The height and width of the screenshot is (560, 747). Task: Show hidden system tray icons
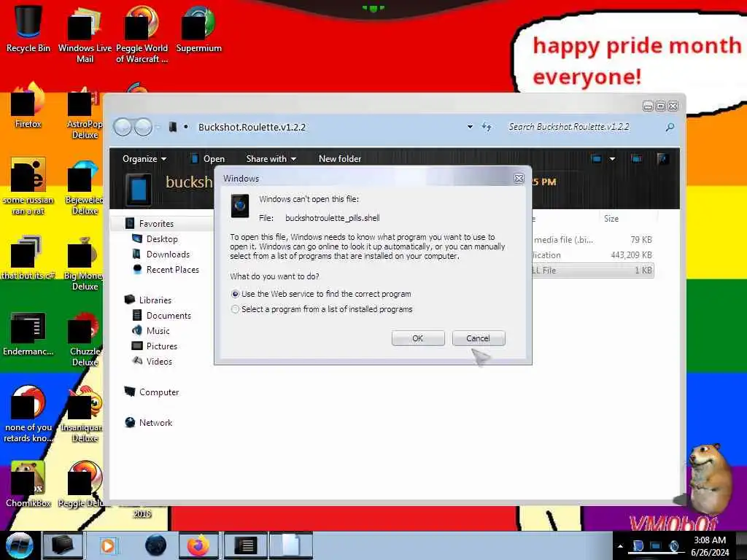[620, 546]
